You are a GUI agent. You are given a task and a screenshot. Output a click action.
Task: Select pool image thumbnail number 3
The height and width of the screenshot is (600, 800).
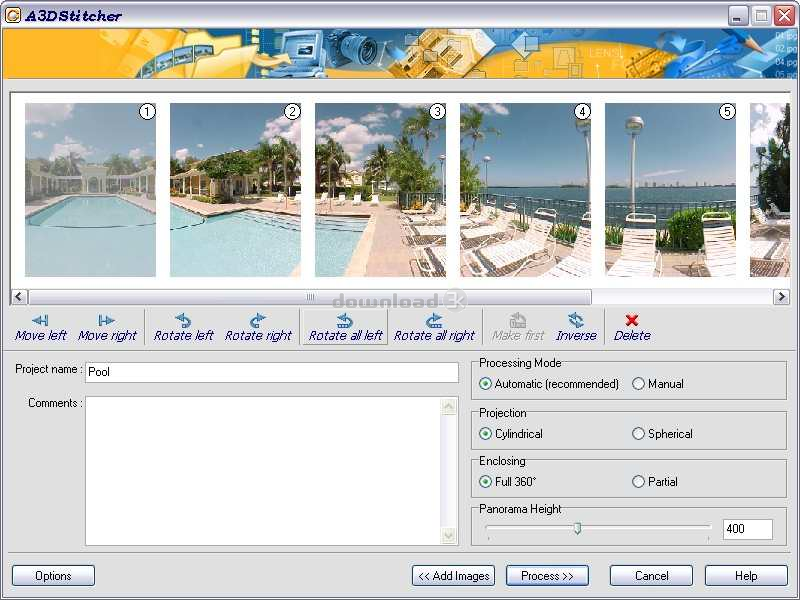[x=380, y=190]
